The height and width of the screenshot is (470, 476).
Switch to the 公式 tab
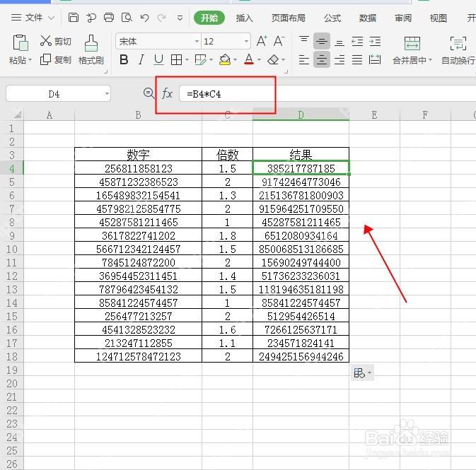[332, 18]
